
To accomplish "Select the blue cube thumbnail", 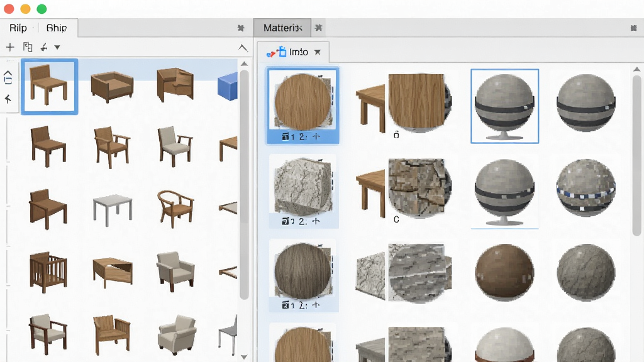I will 227,86.
